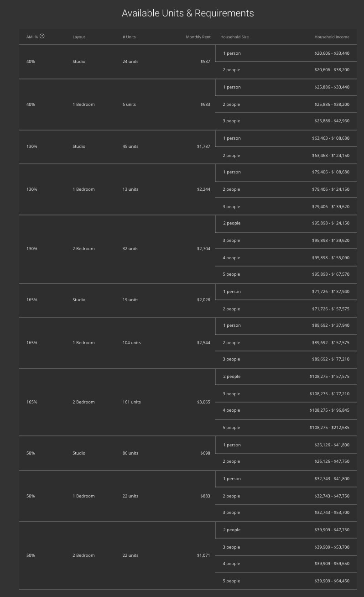Click the Household Size column header
The width and height of the screenshot is (364, 597).
pyautogui.click(x=234, y=37)
